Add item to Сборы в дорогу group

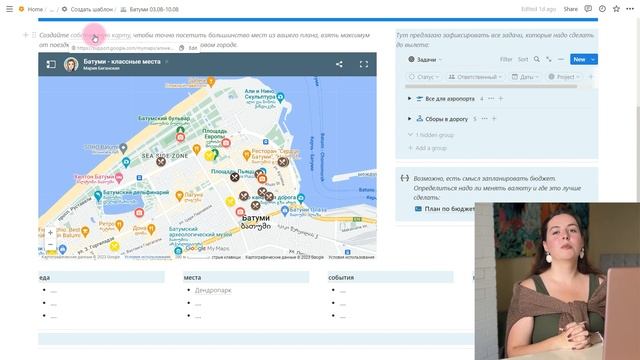pyautogui.click(x=494, y=119)
